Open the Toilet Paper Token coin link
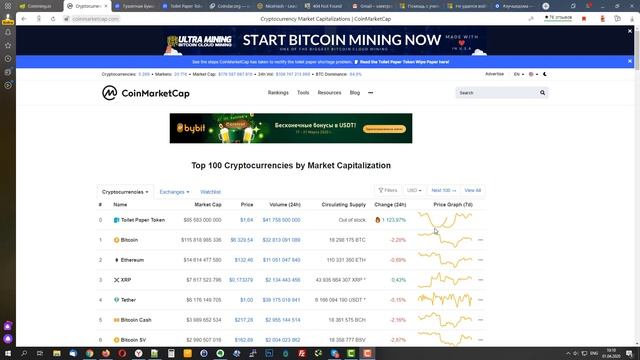 click(x=143, y=220)
